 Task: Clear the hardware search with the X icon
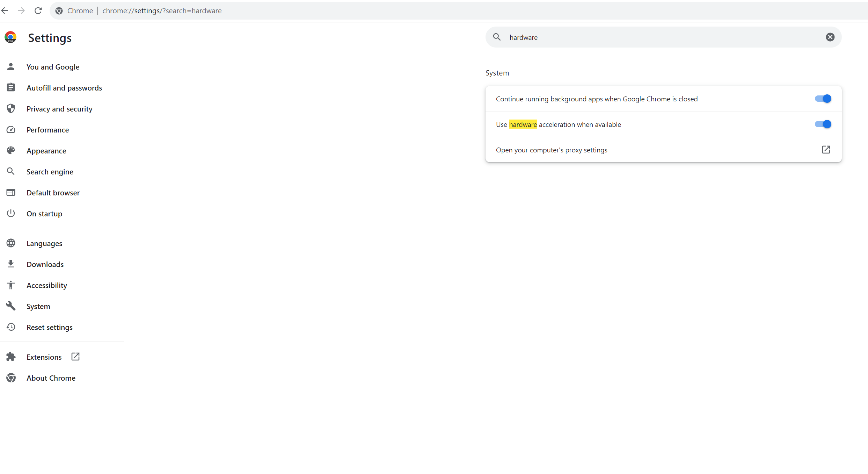pyautogui.click(x=830, y=37)
